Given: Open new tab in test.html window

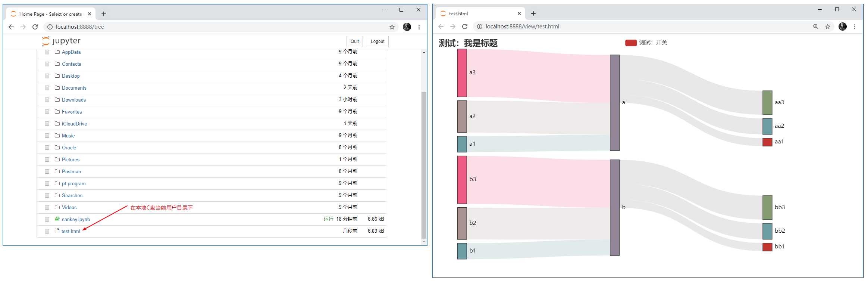Looking at the screenshot, I should pyautogui.click(x=533, y=13).
